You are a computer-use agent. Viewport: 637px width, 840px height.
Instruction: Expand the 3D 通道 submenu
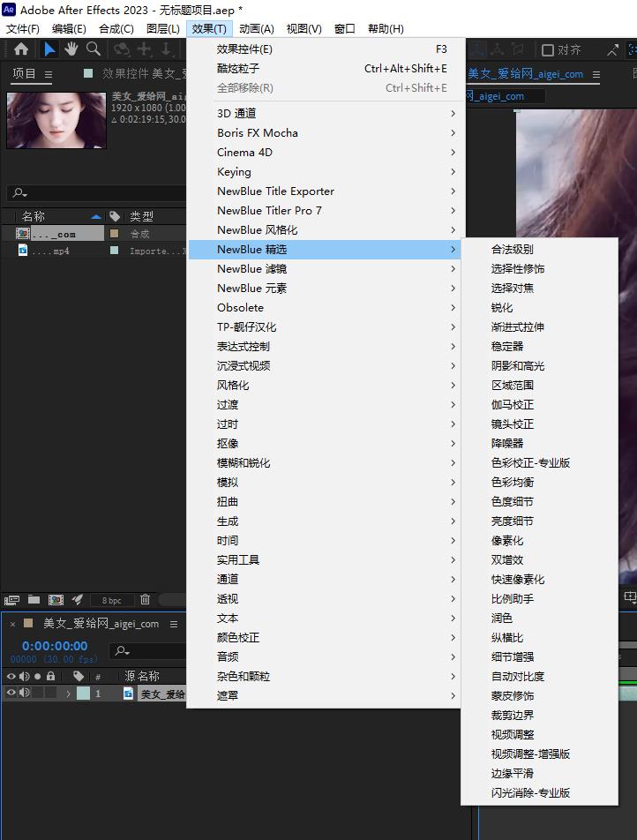pos(325,113)
